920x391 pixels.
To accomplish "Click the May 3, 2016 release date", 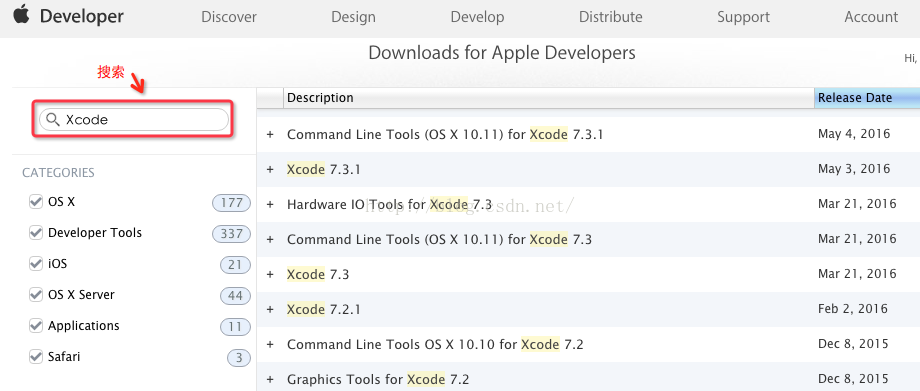I will click(854, 169).
